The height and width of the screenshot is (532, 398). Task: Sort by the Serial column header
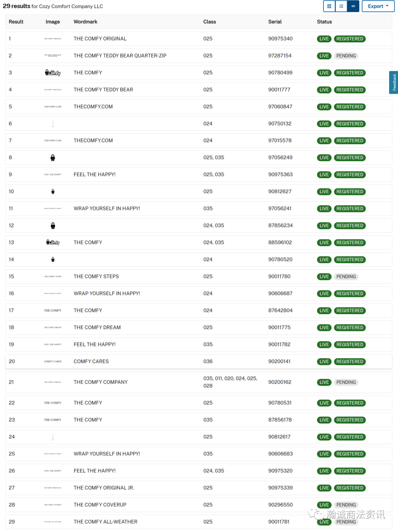[275, 22]
